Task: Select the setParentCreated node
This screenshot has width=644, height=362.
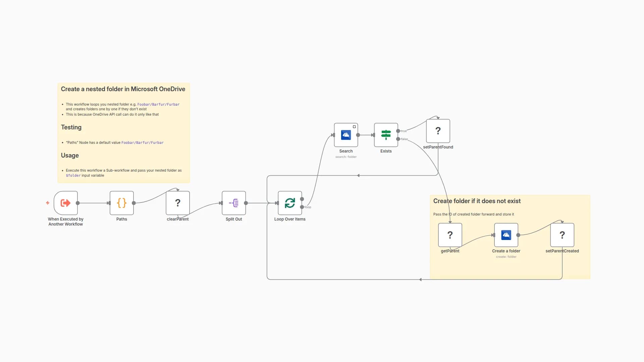Action: point(562,235)
